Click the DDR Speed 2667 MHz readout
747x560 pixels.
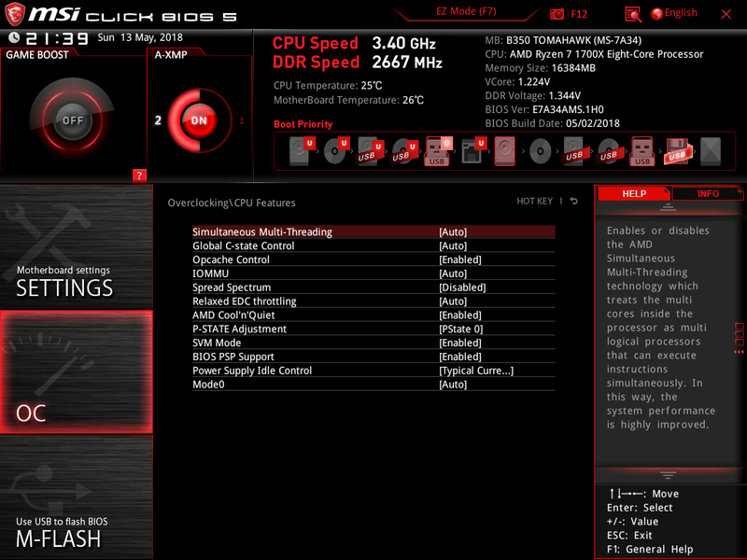click(358, 62)
